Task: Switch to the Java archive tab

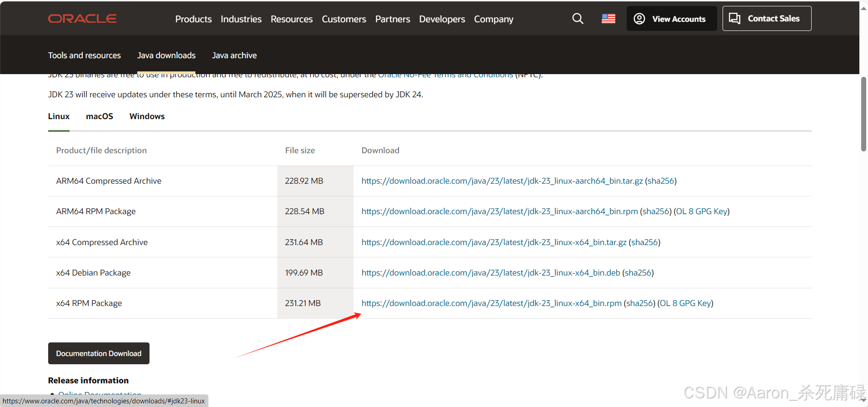Action: [x=234, y=55]
